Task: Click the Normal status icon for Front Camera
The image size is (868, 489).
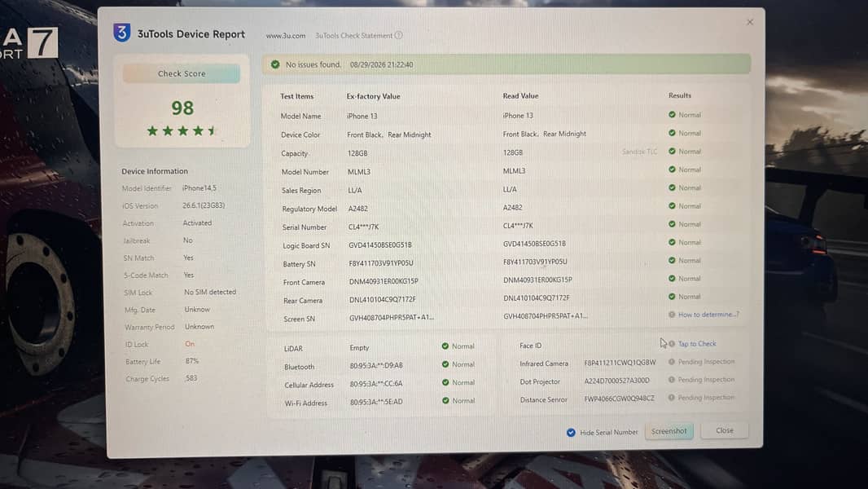Action: [x=672, y=279]
